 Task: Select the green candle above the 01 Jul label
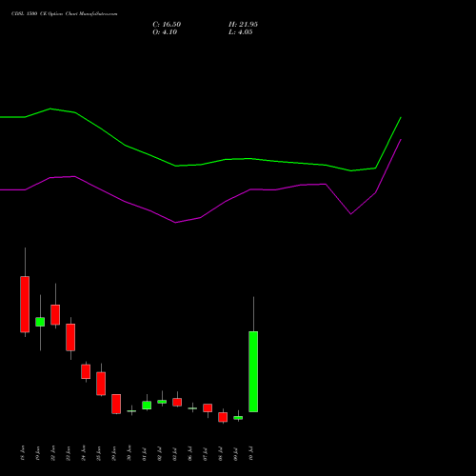[x=147, y=406]
